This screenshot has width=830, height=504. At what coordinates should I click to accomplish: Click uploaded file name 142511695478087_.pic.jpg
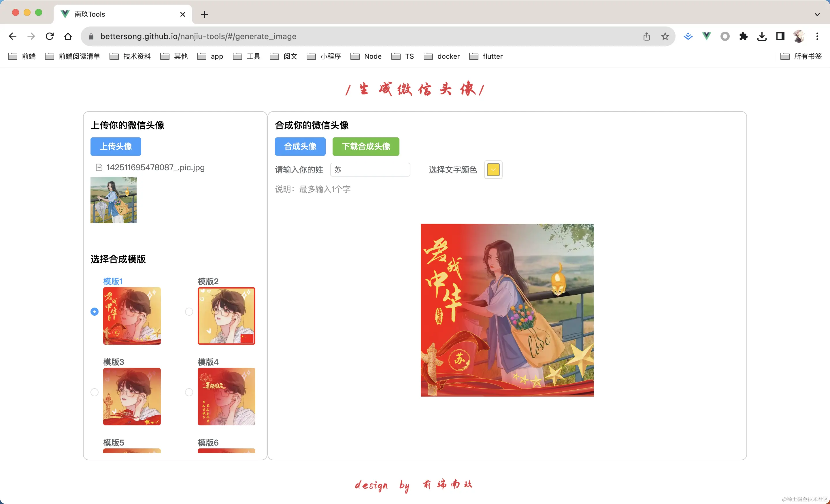coord(155,167)
